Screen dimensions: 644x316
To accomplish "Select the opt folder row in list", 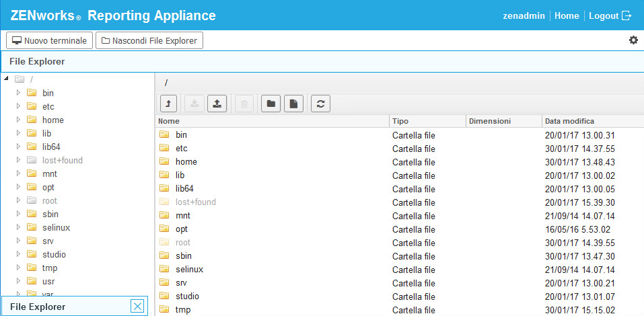I will (x=182, y=229).
